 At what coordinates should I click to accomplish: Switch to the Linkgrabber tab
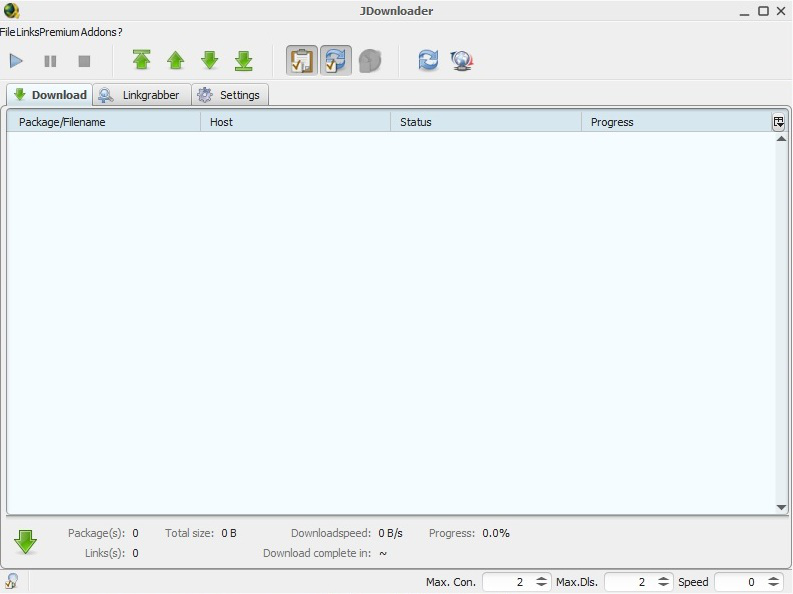click(x=142, y=95)
